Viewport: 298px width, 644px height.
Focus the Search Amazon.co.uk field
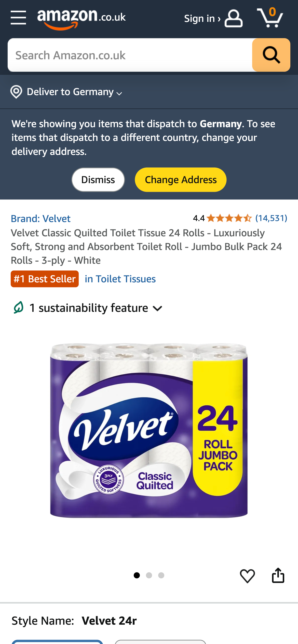pyautogui.click(x=130, y=55)
